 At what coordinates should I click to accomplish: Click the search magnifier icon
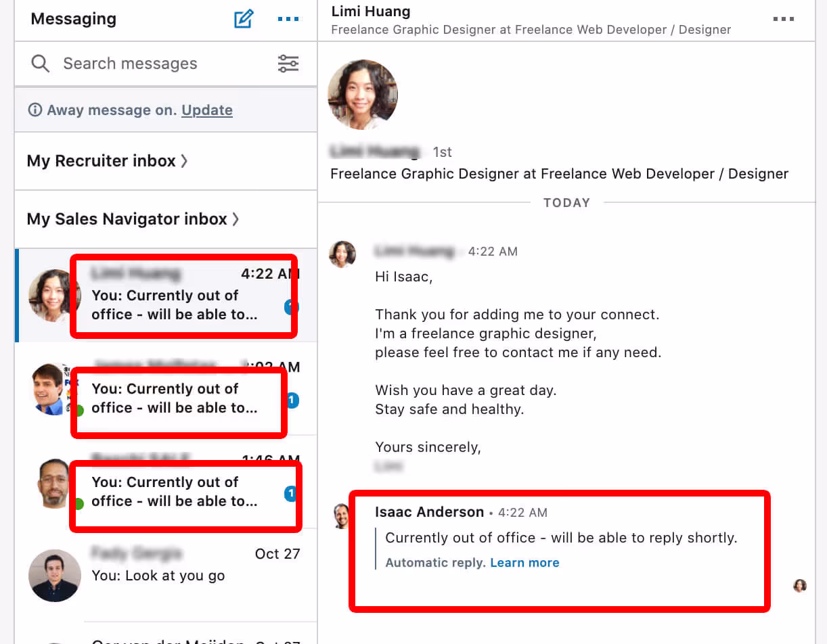[x=41, y=64]
